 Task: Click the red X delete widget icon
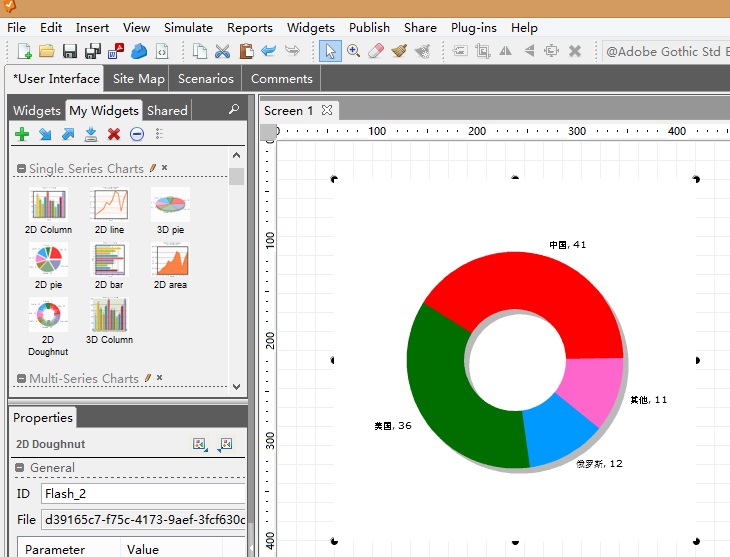(x=114, y=134)
